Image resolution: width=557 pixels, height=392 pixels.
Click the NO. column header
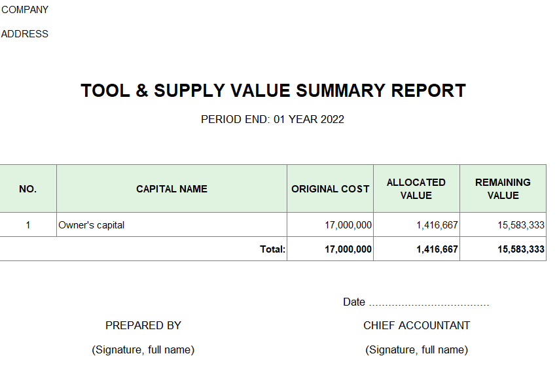[28, 189]
